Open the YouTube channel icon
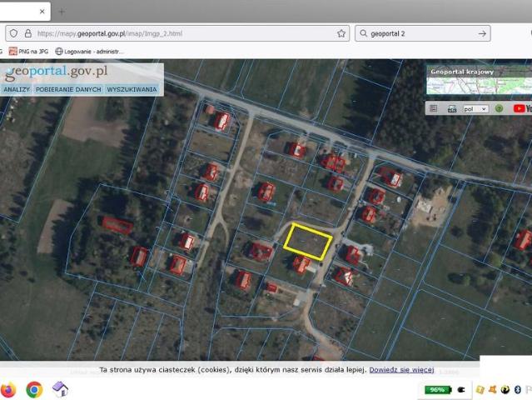 click(521, 108)
